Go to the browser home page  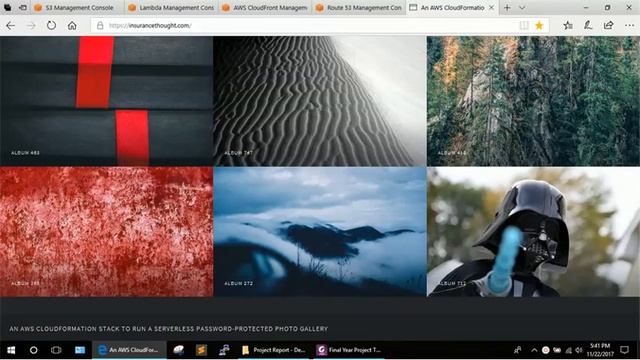(x=72, y=26)
